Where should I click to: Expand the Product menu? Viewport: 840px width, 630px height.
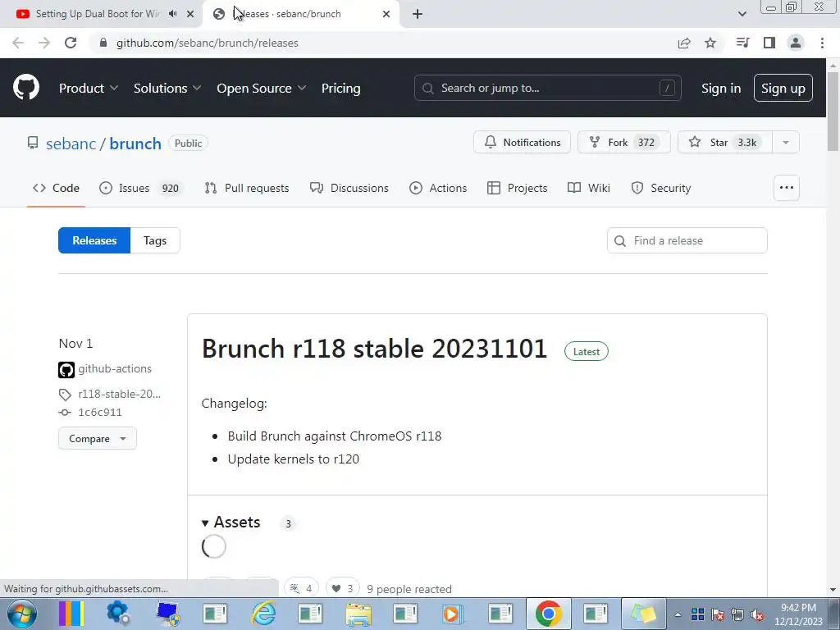pyautogui.click(x=89, y=89)
